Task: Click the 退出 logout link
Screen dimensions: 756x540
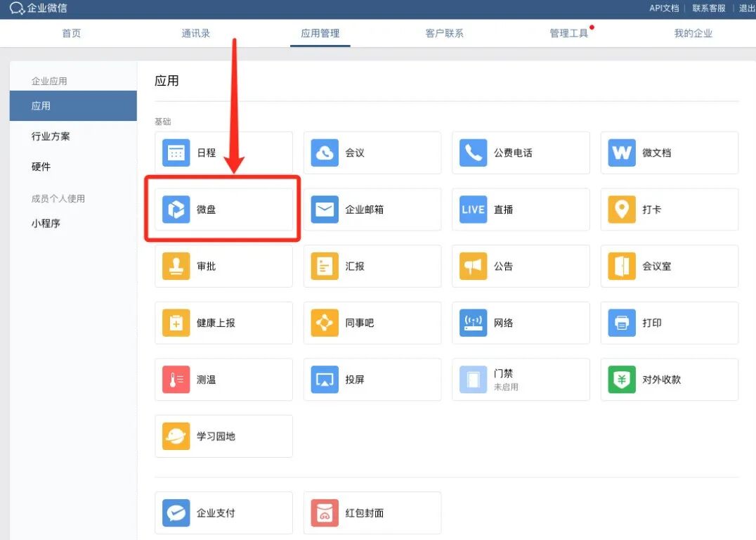Action: (x=747, y=8)
